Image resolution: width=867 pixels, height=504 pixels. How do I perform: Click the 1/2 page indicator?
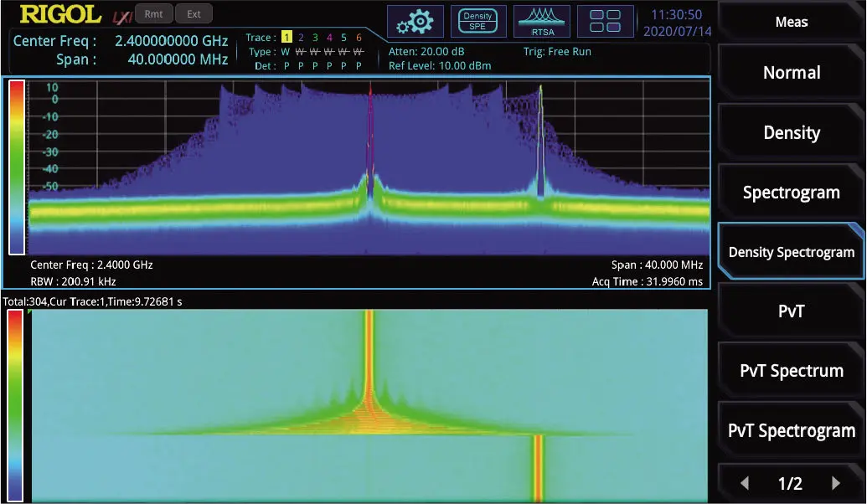pyautogui.click(x=790, y=484)
